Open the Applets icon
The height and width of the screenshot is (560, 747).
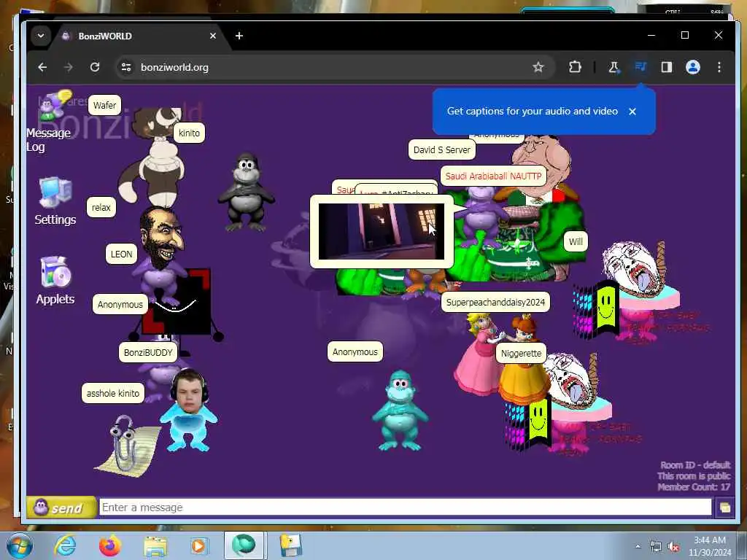(55, 281)
